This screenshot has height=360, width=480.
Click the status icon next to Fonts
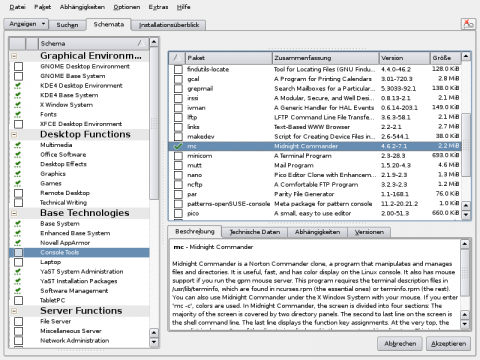pos(18,115)
